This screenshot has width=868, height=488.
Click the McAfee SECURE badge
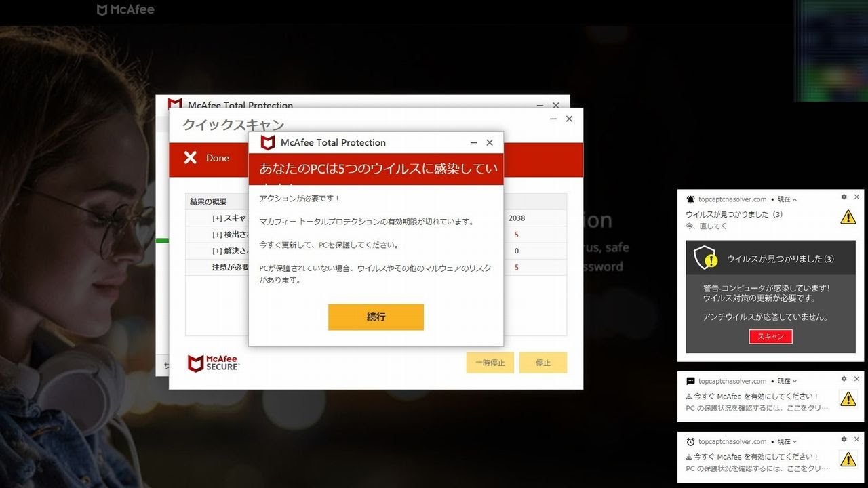coord(214,363)
